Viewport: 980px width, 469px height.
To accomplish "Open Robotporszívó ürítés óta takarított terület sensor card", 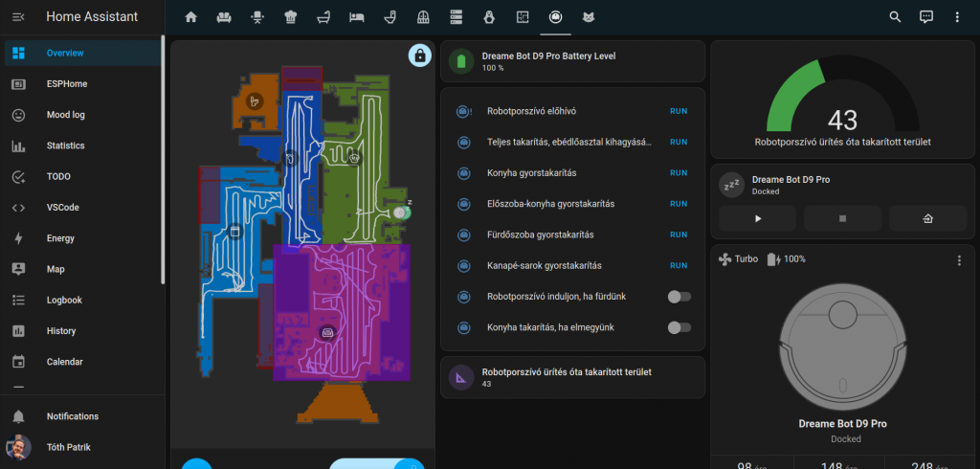I will pyautogui.click(x=572, y=378).
